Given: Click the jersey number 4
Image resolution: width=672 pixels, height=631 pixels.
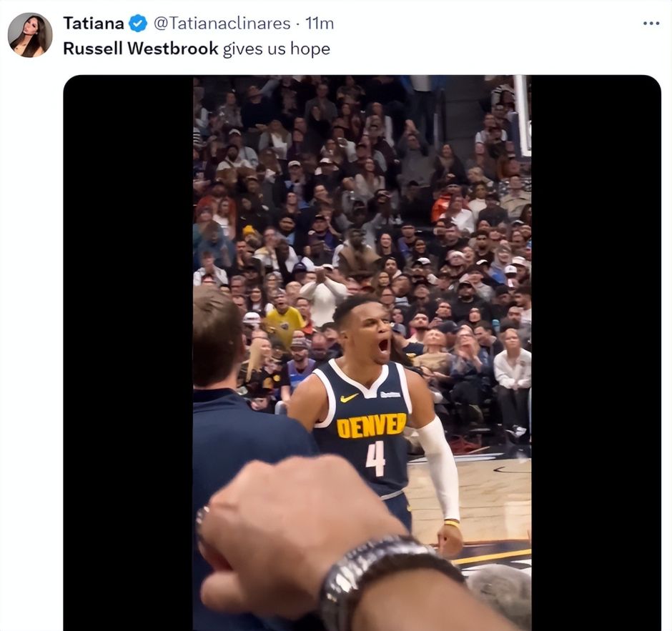Looking at the screenshot, I should (375, 458).
